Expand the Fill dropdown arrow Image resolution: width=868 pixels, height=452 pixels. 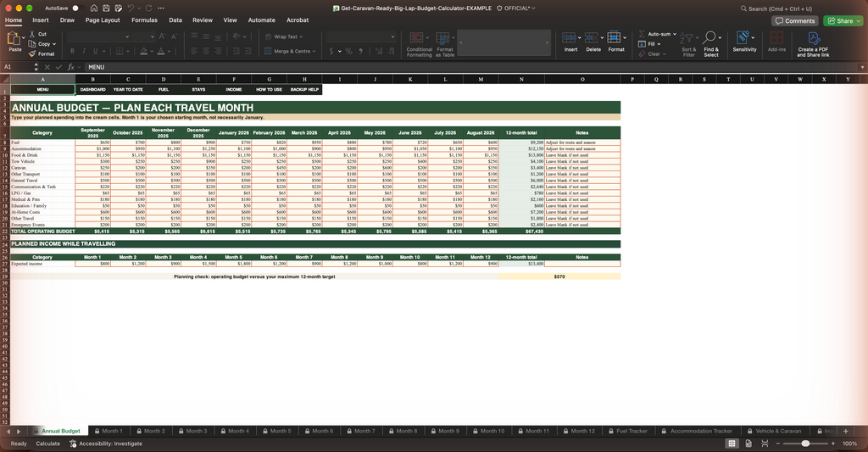[659, 44]
